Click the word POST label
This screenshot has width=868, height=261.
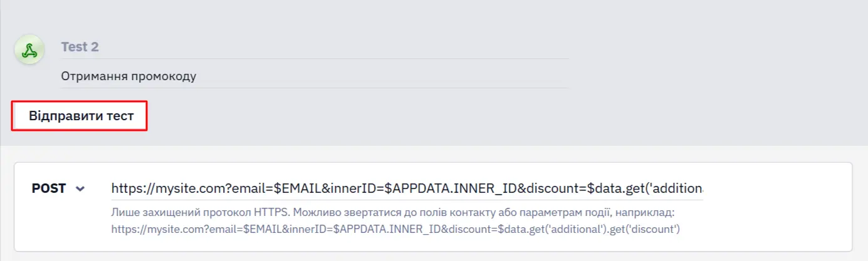[x=49, y=188]
